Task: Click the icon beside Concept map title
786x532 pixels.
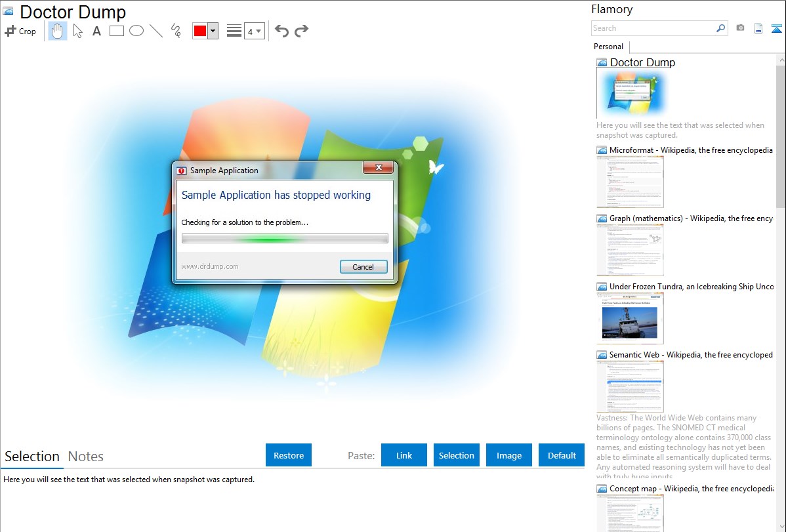Action: (x=602, y=489)
